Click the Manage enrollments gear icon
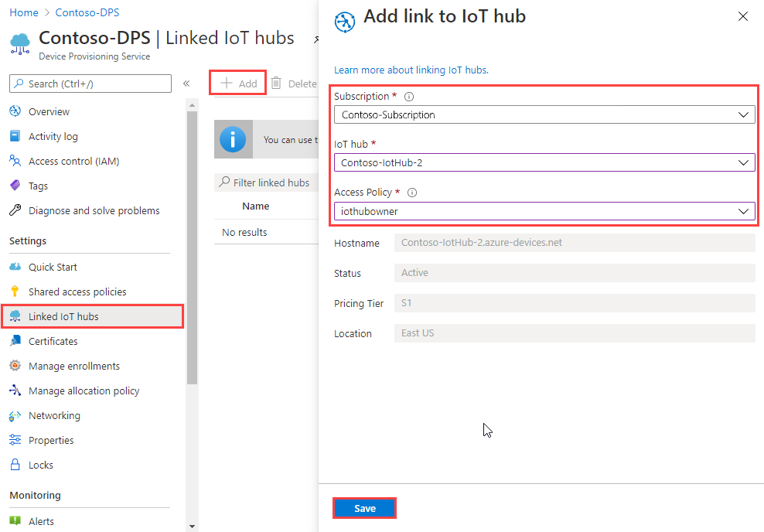 [15, 366]
